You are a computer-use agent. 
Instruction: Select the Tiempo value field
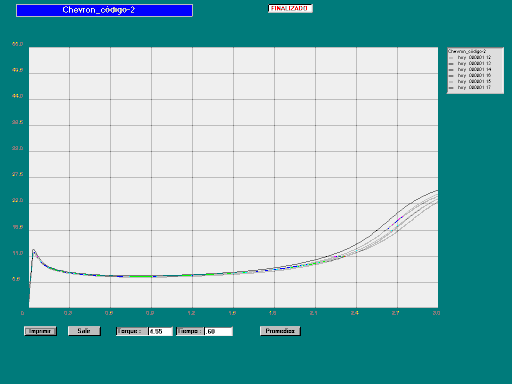[x=218, y=331]
